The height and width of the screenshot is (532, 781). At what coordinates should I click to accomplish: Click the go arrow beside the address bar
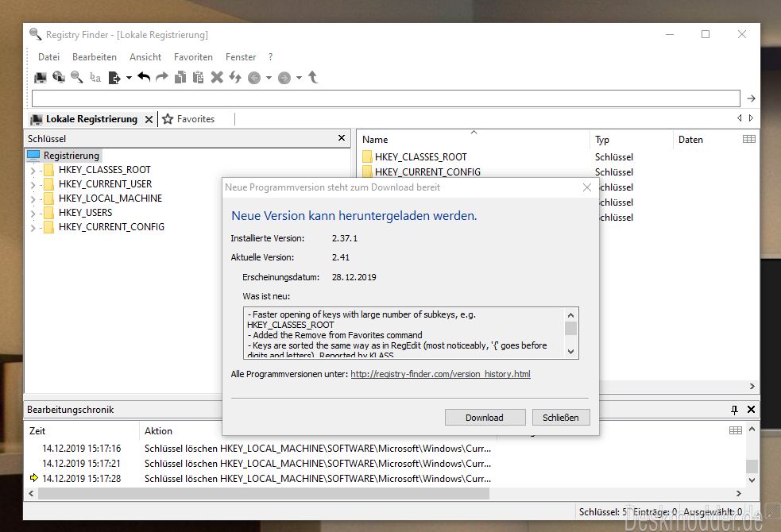pyautogui.click(x=751, y=98)
